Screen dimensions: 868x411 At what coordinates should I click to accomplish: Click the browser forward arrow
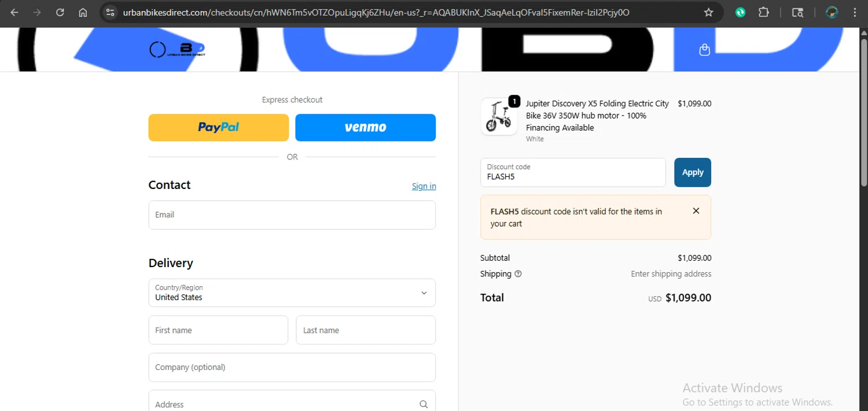click(x=37, y=12)
